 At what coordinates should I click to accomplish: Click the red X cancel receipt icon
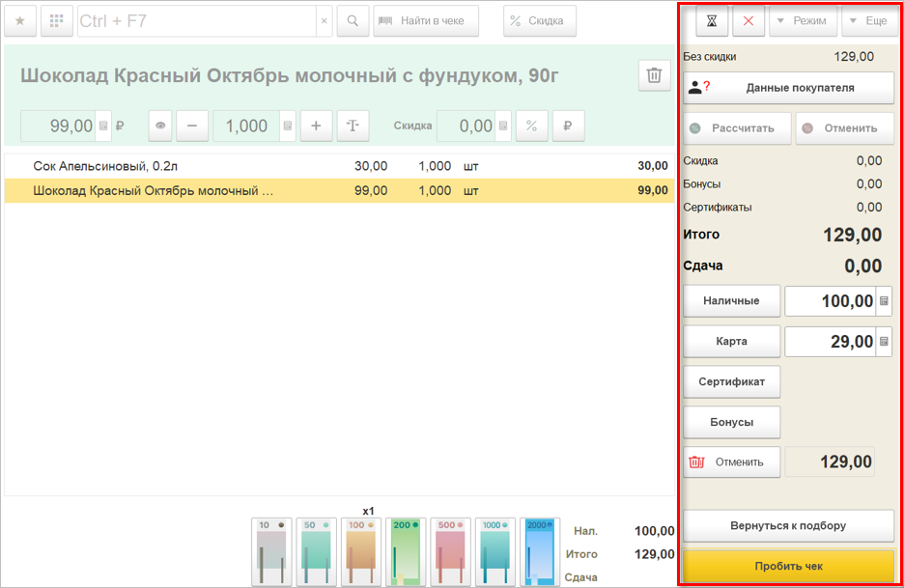pos(749,20)
